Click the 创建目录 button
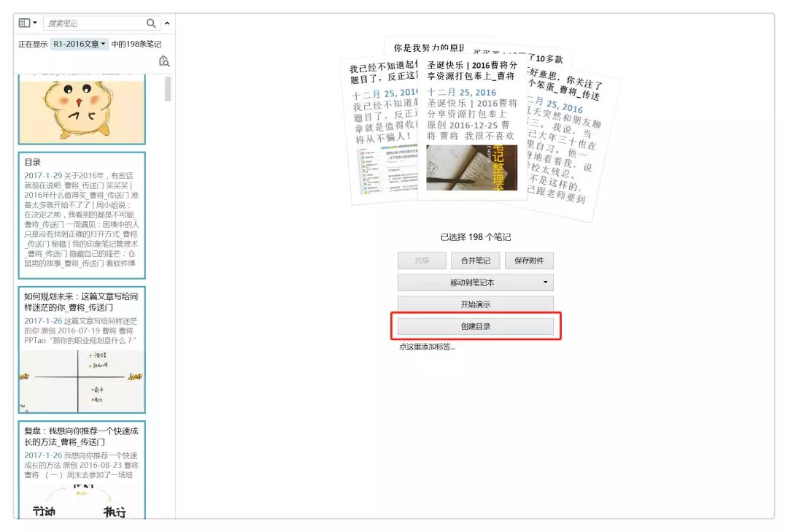Screen dimensions: 788x532 (476, 326)
